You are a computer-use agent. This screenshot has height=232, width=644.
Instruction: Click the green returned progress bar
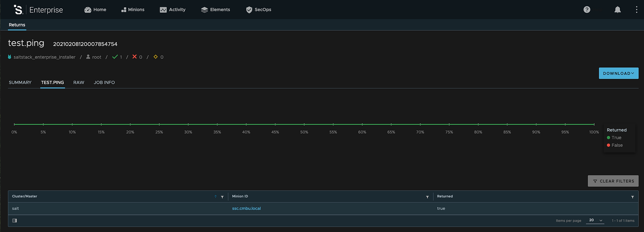click(304, 124)
